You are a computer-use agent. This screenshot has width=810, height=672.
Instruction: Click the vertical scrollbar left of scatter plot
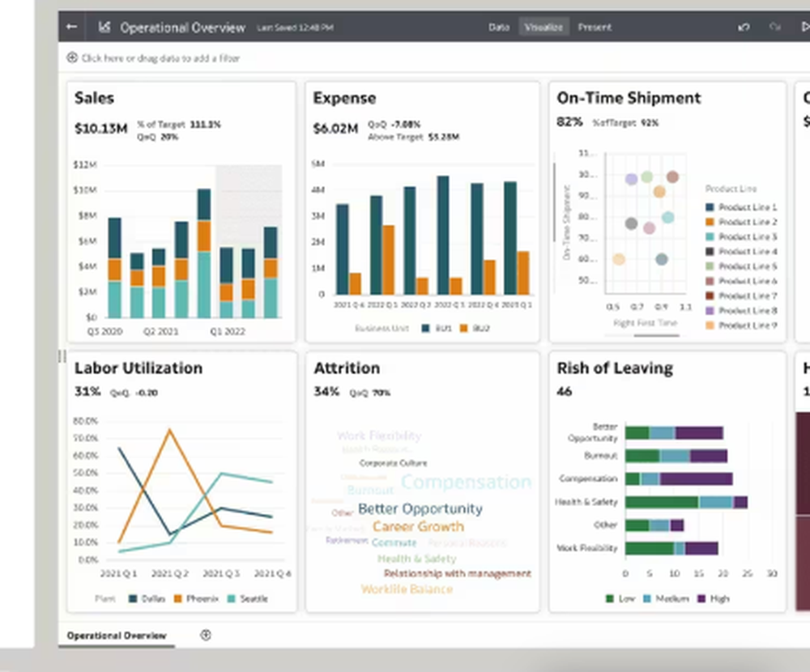pyautogui.click(x=554, y=202)
